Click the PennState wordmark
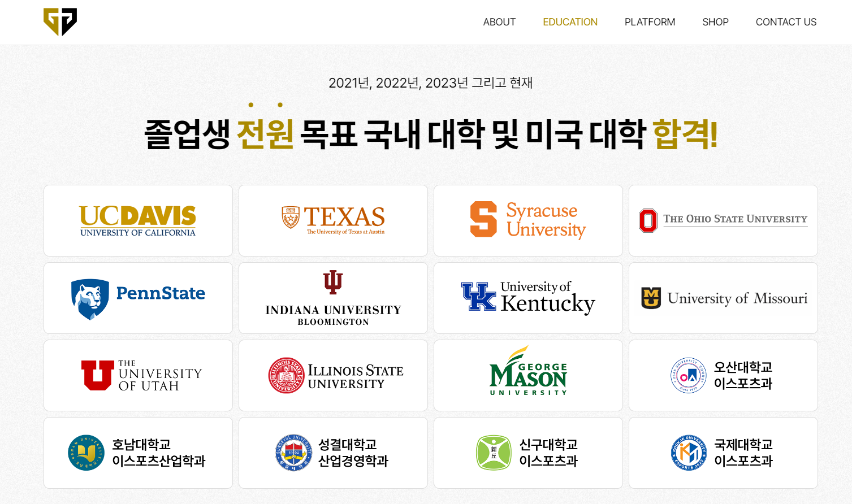 pyautogui.click(x=161, y=293)
